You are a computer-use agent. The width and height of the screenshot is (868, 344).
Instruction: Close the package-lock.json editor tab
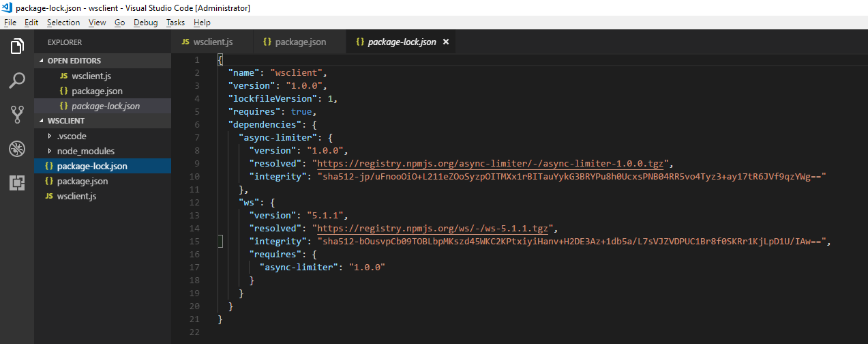pos(446,42)
